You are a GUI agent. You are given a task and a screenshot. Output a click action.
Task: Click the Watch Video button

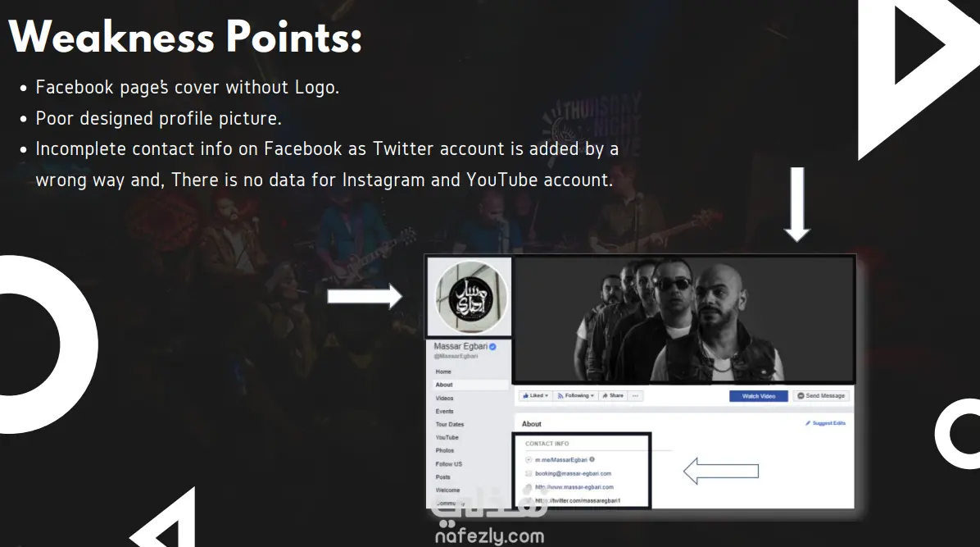click(x=758, y=396)
